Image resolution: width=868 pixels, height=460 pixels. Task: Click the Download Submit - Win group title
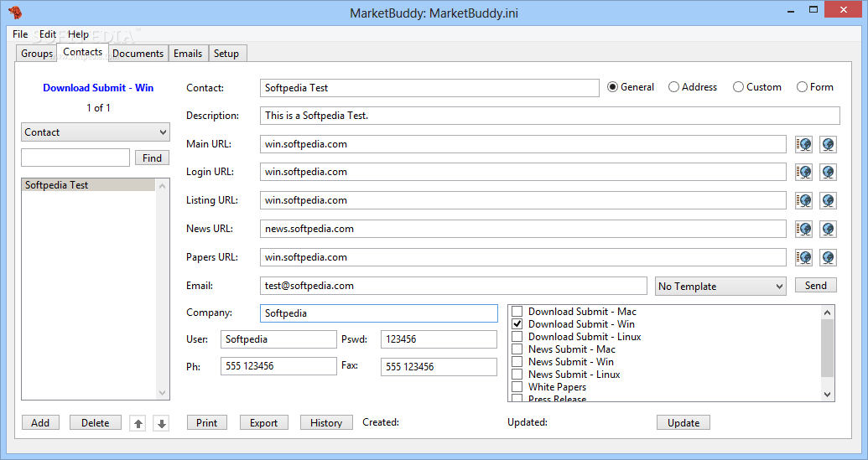coord(98,88)
